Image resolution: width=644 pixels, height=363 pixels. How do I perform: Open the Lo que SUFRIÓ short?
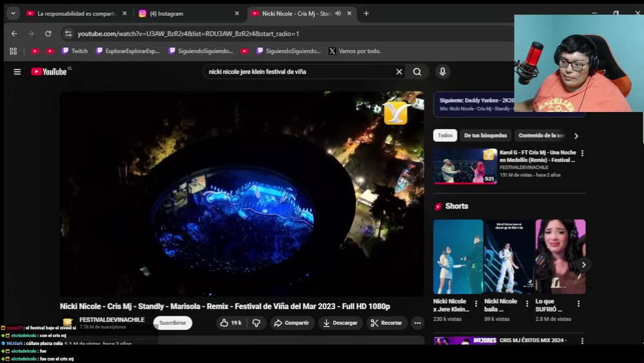tap(560, 257)
